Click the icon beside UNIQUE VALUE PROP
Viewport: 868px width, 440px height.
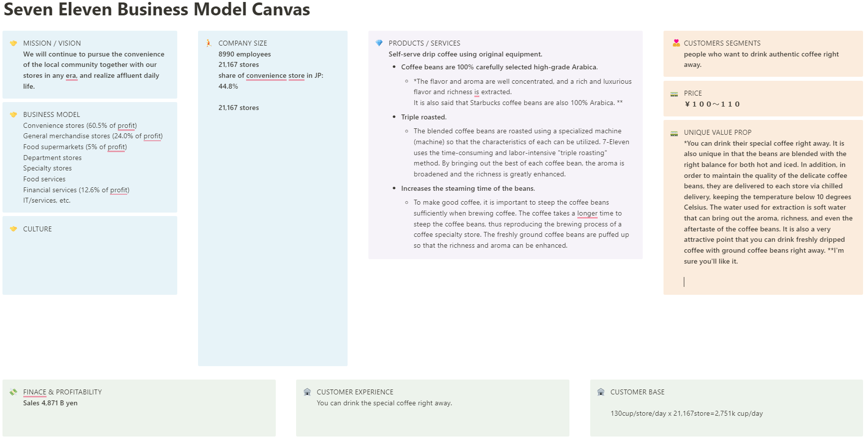[x=674, y=133]
